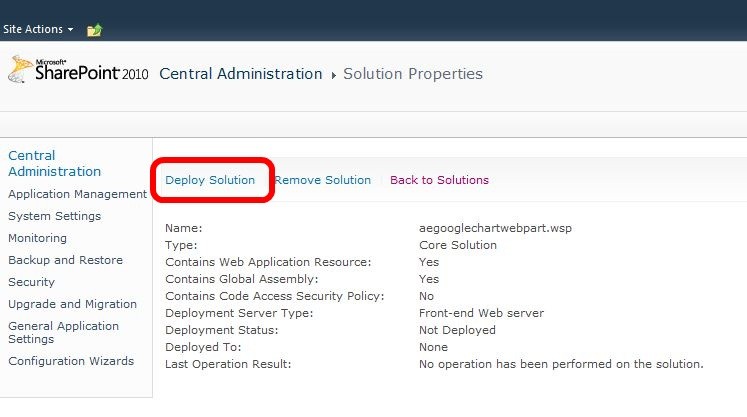The image size is (747, 417).
Task: Go to System Settings in the sidebar
Action: coord(54,216)
